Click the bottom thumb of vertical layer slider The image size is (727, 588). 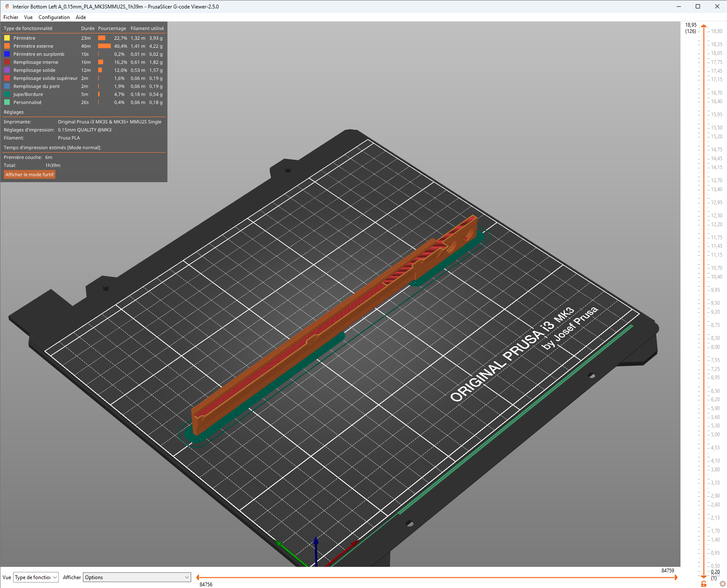tap(704, 576)
